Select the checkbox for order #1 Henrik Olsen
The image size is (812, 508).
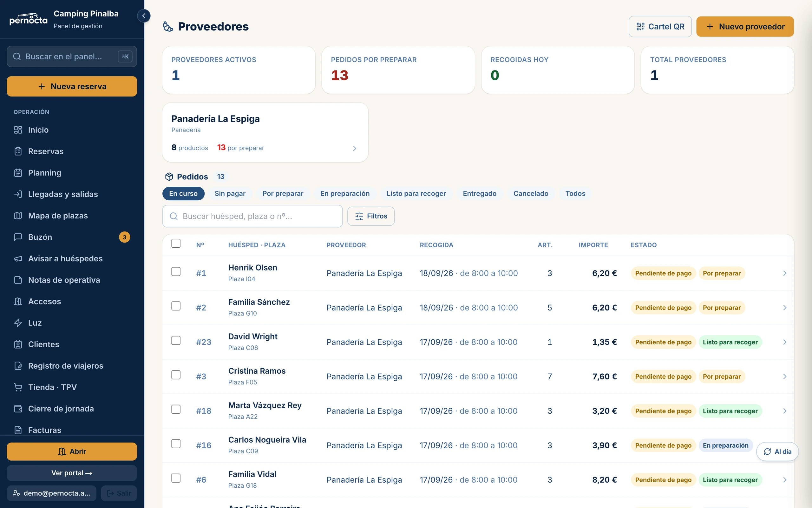click(x=176, y=271)
